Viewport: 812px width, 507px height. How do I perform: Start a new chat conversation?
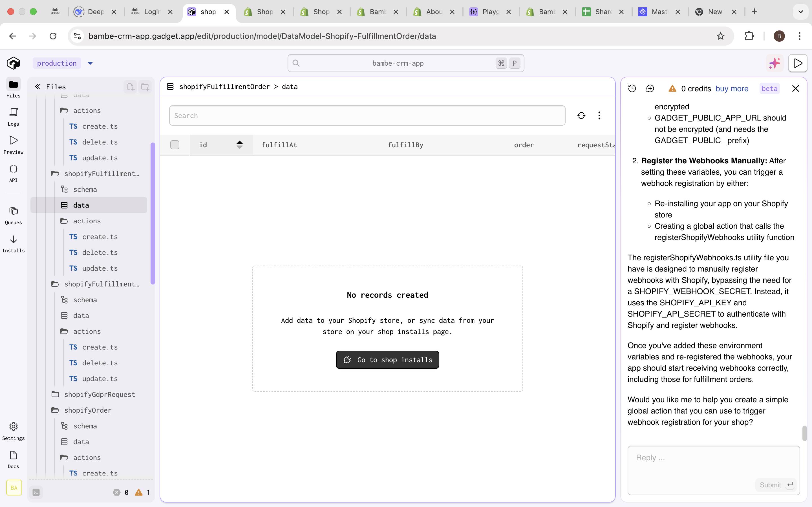tap(650, 88)
